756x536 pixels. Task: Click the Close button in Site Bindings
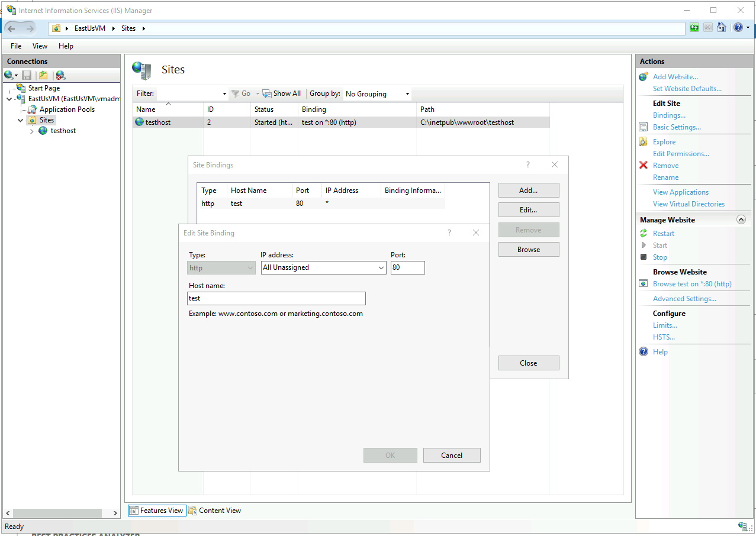(x=529, y=363)
